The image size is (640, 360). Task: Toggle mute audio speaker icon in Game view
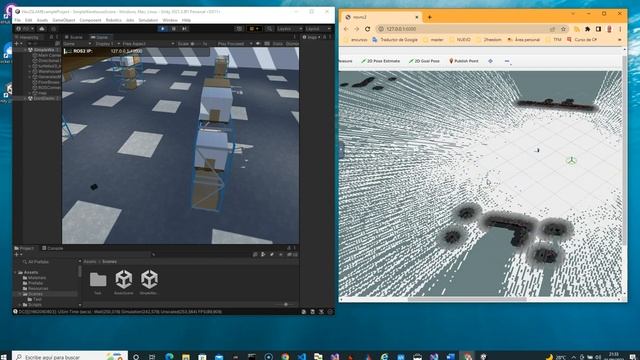(x=258, y=44)
